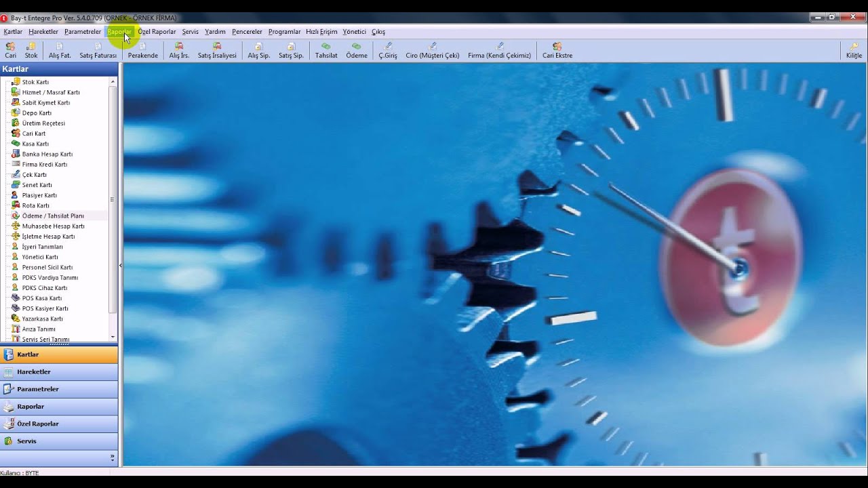
Task: Click the Satış Sip. toolbar icon
Action: (291, 51)
